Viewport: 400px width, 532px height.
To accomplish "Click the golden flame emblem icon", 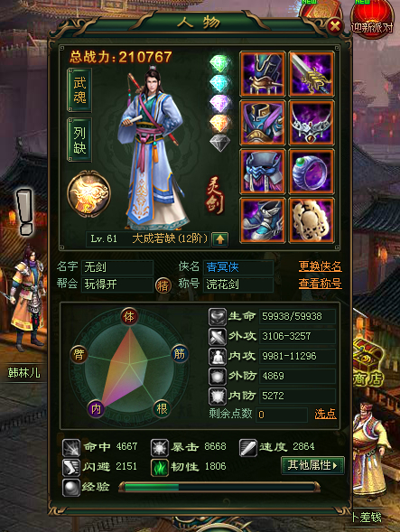I will pyautogui.click(x=88, y=194).
